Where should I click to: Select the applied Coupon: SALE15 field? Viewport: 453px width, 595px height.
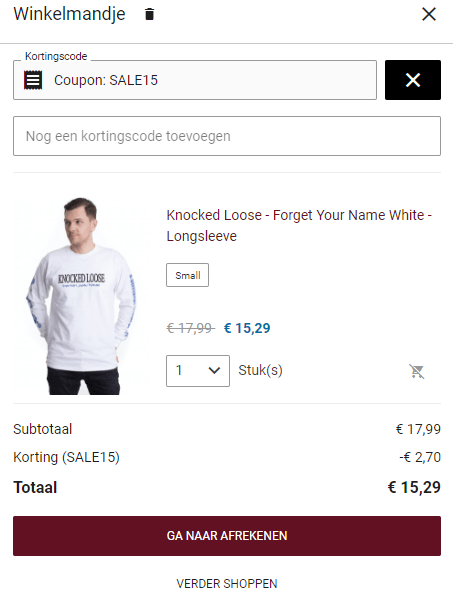195,80
